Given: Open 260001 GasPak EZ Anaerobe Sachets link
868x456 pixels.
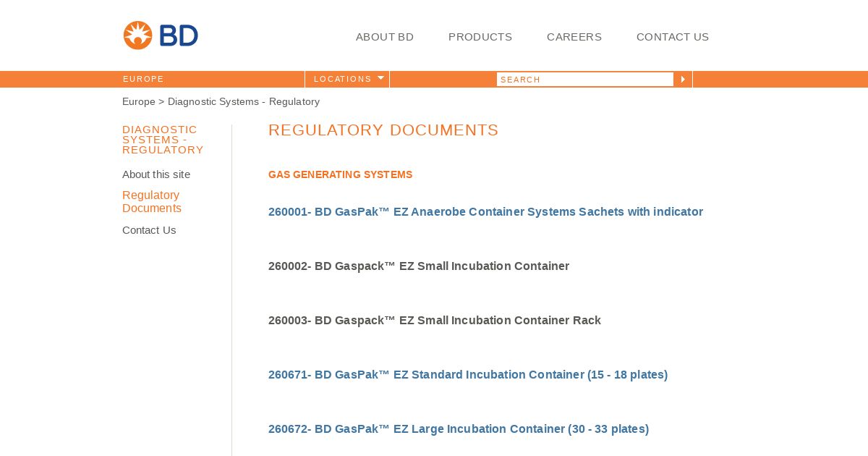Looking at the screenshot, I should pos(485,212).
